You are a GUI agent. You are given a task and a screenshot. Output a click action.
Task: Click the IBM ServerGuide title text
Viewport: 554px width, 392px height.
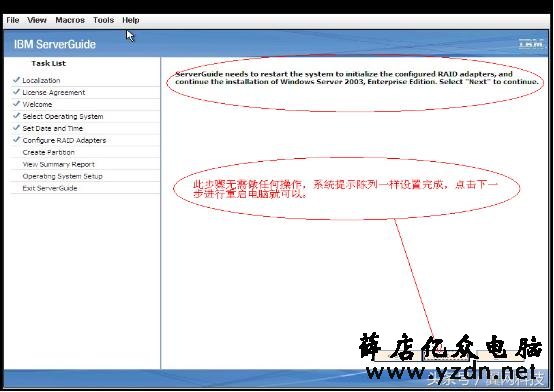click(x=55, y=44)
